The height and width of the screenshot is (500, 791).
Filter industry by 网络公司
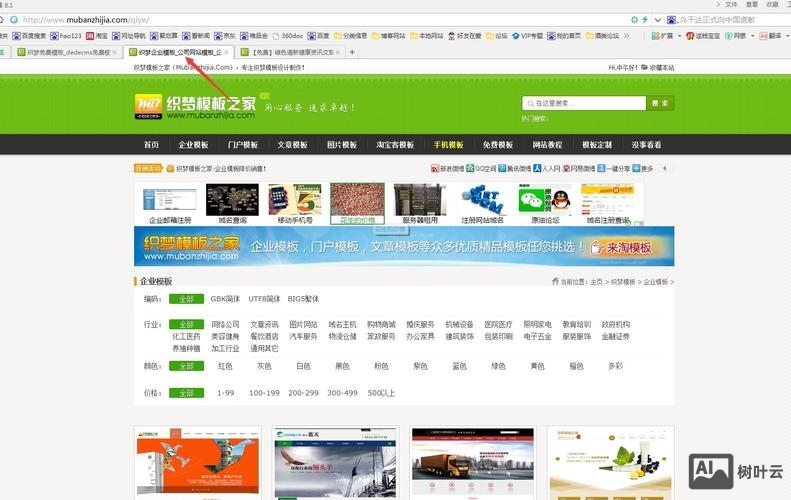225,324
